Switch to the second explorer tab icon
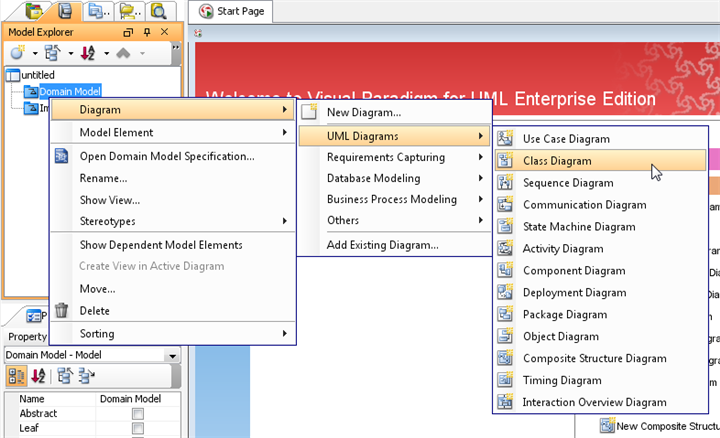 click(65, 11)
